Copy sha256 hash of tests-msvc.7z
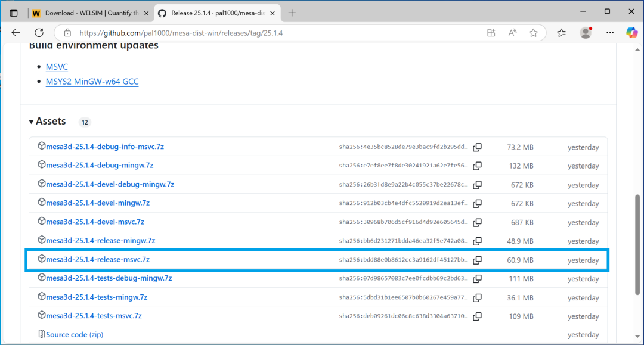Image resolution: width=644 pixels, height=345 pixels. 477,316
